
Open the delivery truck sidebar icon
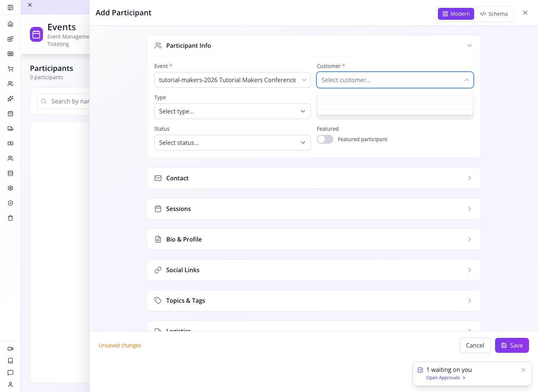[x=10, y=128]
